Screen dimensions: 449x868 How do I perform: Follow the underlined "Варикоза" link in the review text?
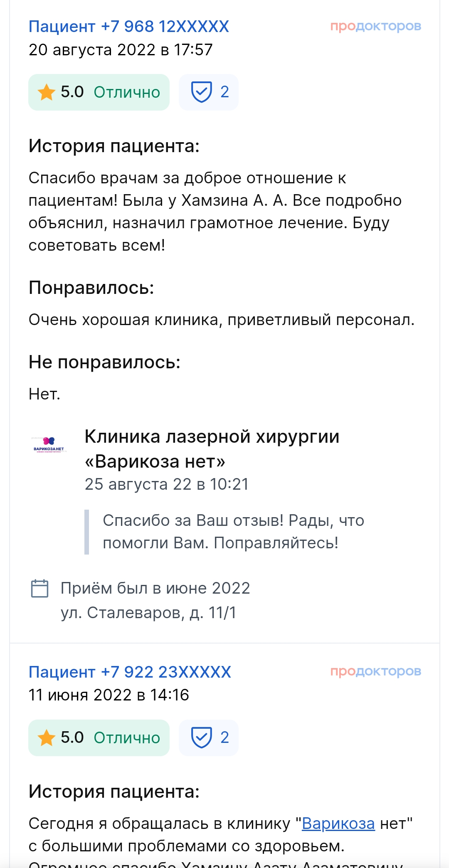(338, 823)
